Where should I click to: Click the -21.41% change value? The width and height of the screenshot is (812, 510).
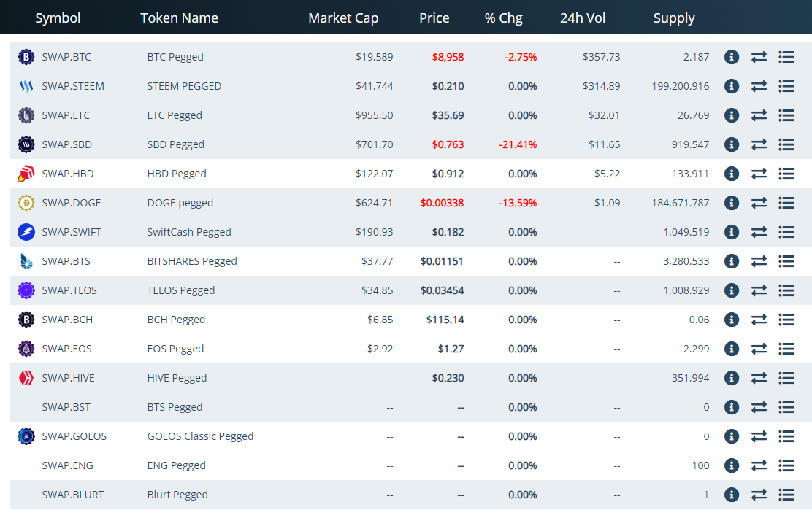click(x=518, y=144)
